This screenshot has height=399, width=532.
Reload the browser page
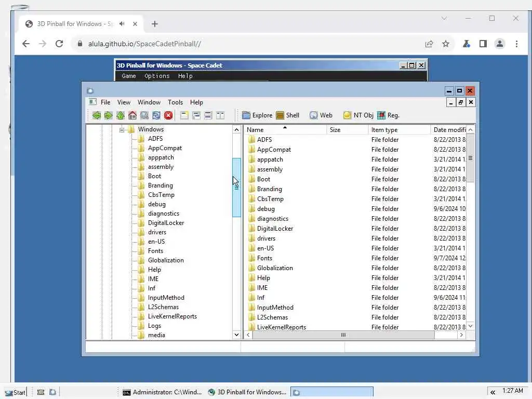click(x=59, y=44)
